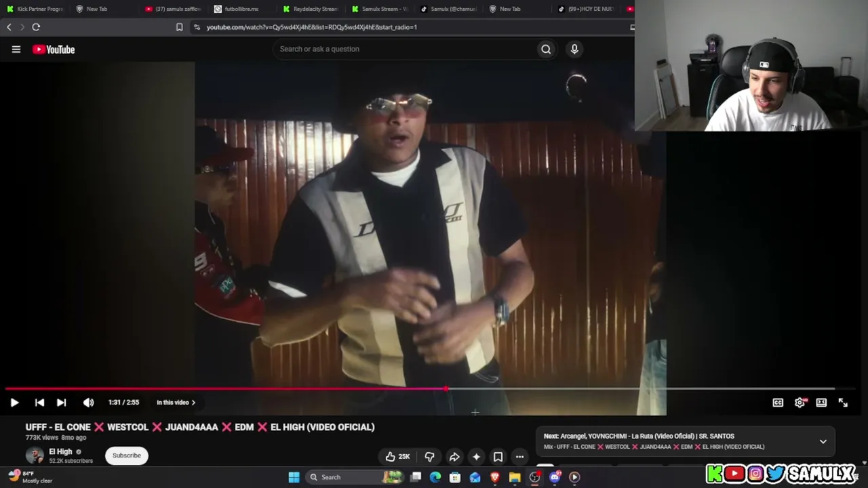This screenshot has width=868, height=488.
Task: Open Microsoft Edge from the taskbar
Action: coord(435,477)
